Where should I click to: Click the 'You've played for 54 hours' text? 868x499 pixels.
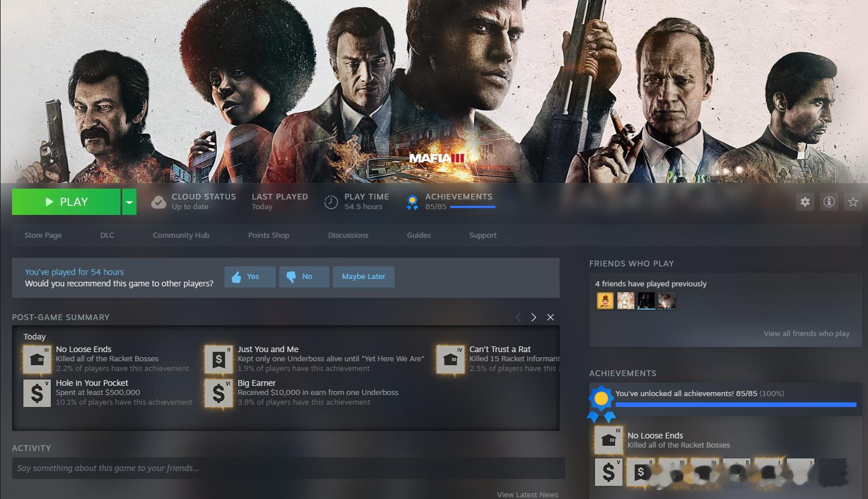point(74,272)
